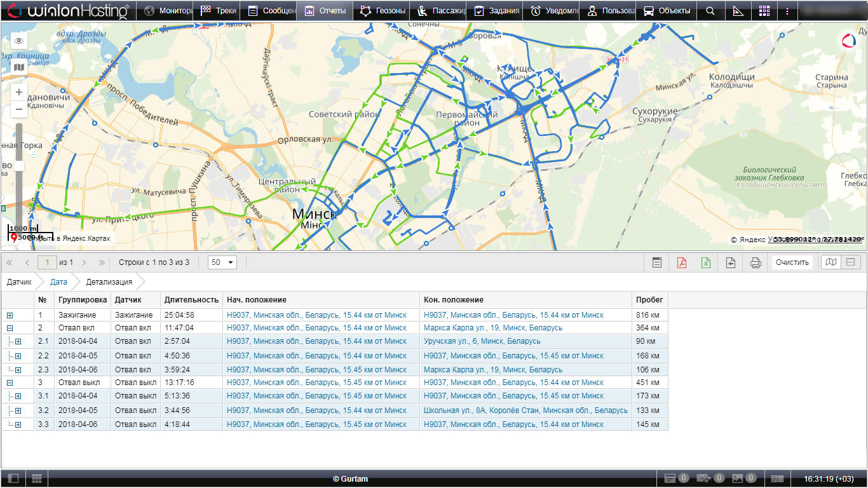Export report to PDF
Viewport: 868px width, 488px height.
(x=682, y=262)
